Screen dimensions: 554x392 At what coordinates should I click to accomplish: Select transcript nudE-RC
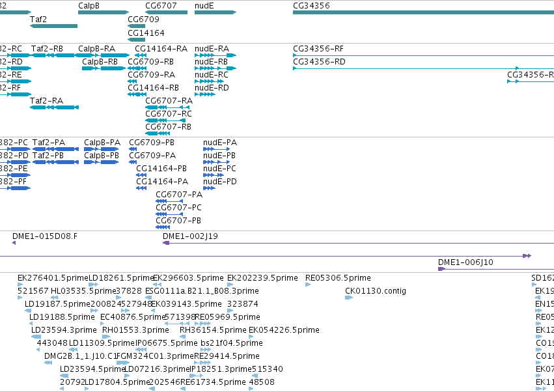coord(212,75)
